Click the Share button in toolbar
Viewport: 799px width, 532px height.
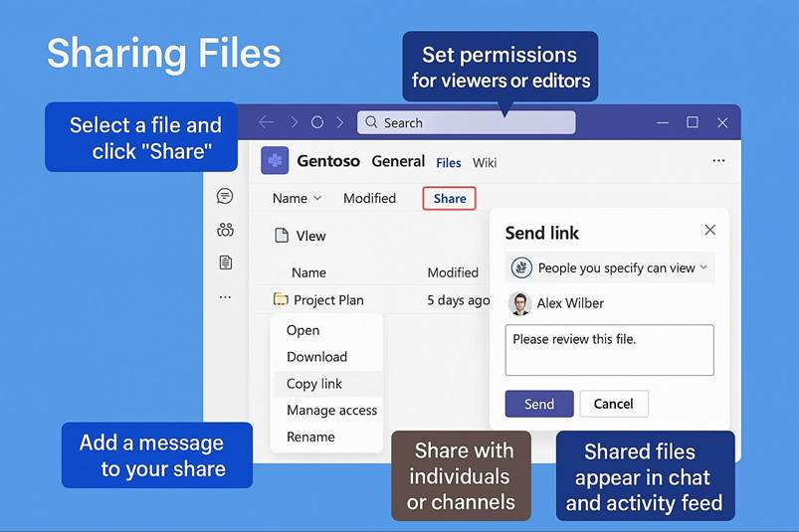point(450,198)
